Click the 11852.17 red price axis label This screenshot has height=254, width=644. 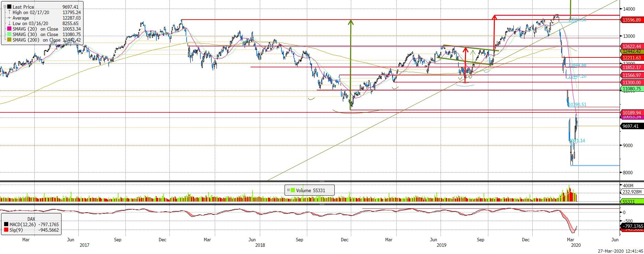[632, 67]
